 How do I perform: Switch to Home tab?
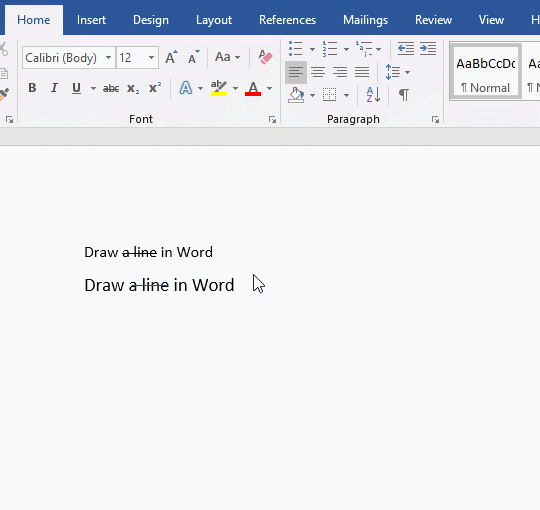tap(34, 20)
